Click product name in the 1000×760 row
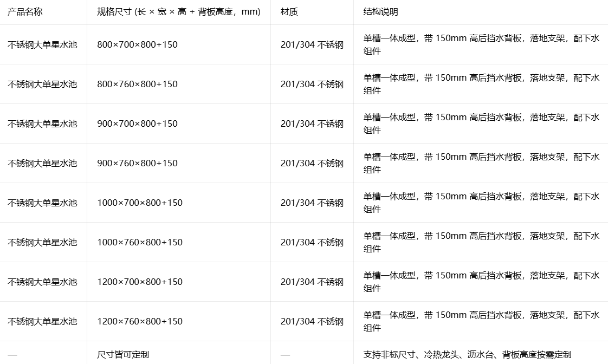The width and height of the screenshot is (608, 364). click(42, 242)
